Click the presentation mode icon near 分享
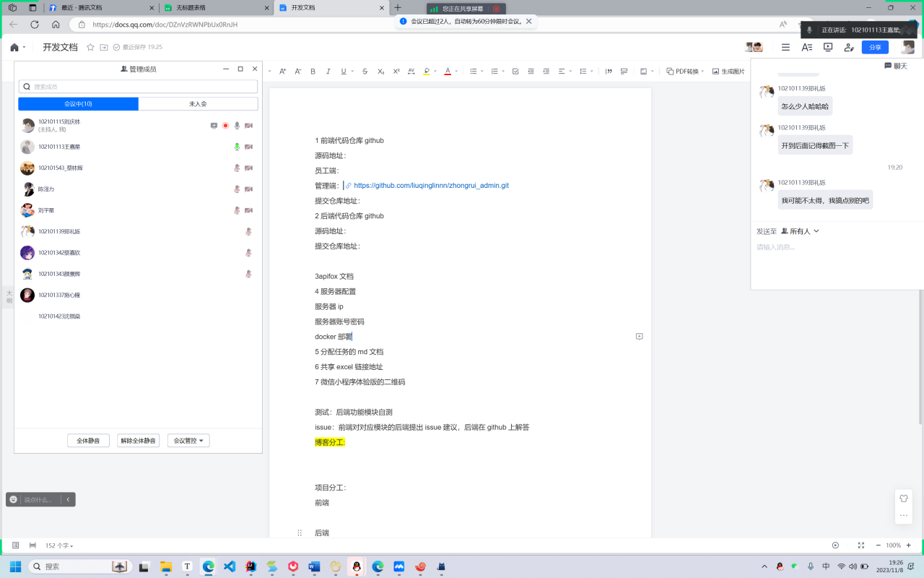This screenshot has height=578, width=924. tap(827, 47)
